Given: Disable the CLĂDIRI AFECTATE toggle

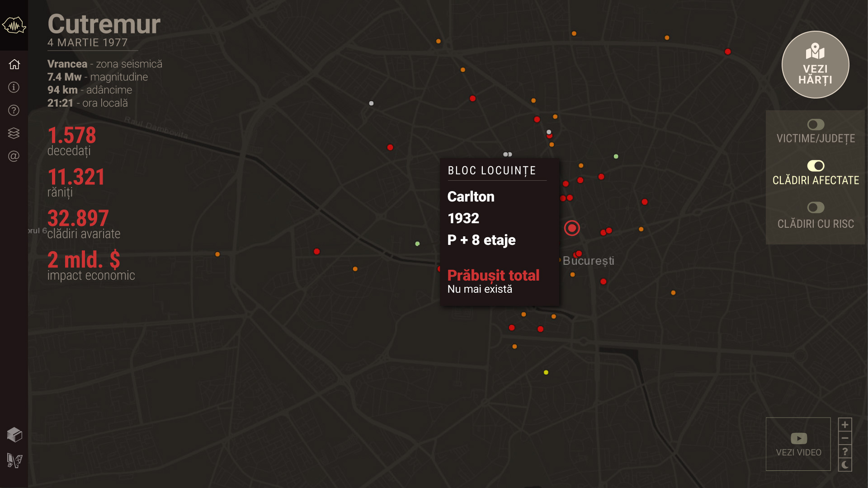Looking at the screenshot, I should [x=816, y=166].
